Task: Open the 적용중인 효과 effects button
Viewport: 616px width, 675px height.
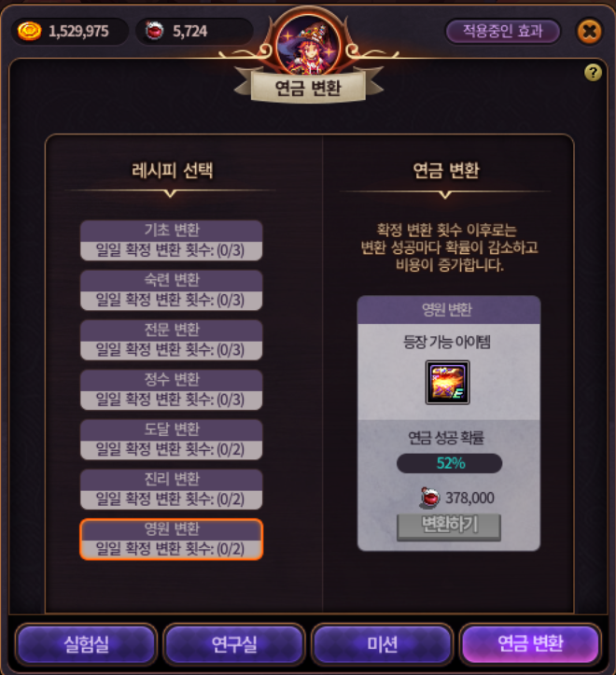Action: [x=502, y=31]
